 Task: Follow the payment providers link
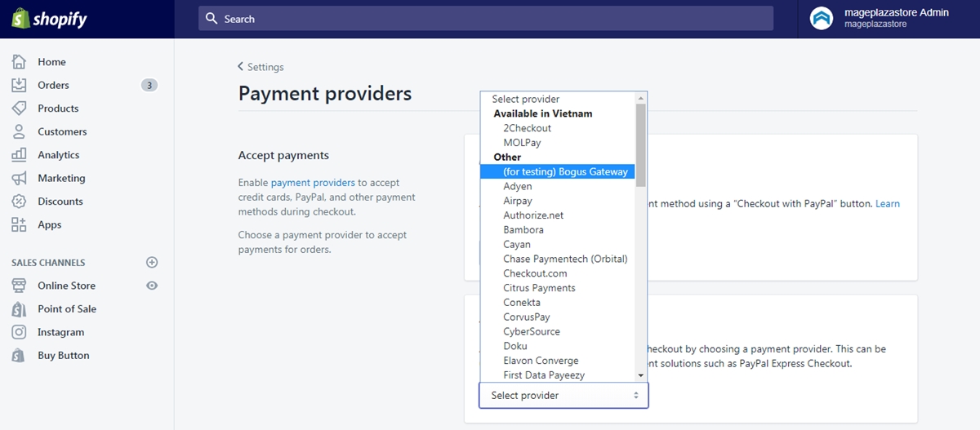(x=313, y=183)
